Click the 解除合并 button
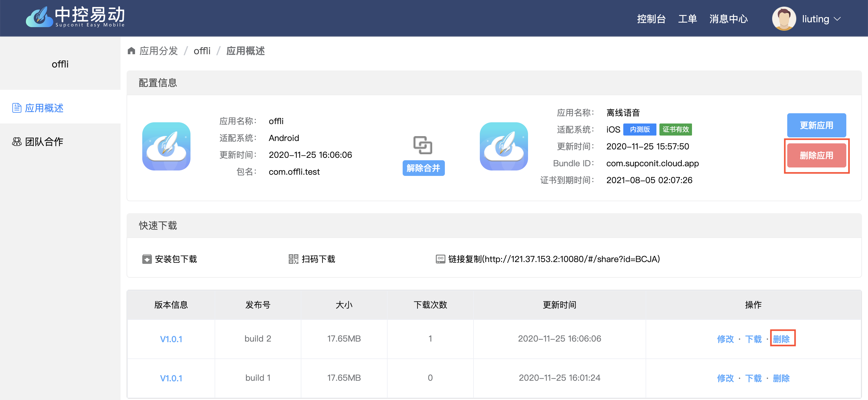Image resolution: width=868 pixels, height=400 pixels. coord(423,168)
